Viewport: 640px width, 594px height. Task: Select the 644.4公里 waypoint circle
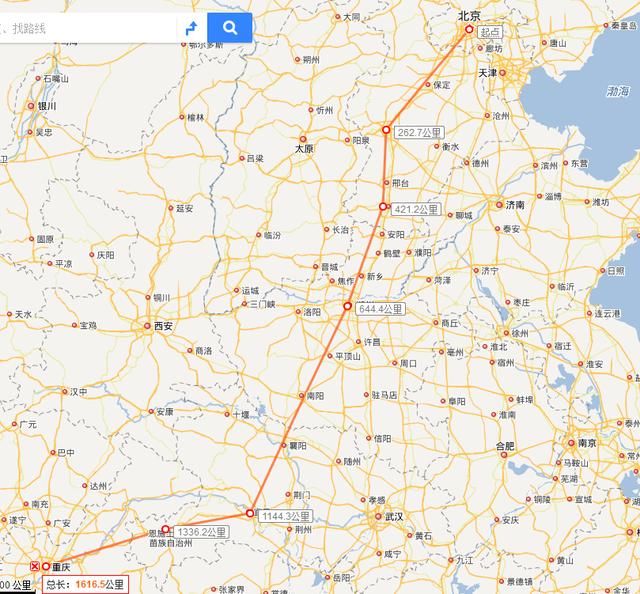[x=347, y=306]
